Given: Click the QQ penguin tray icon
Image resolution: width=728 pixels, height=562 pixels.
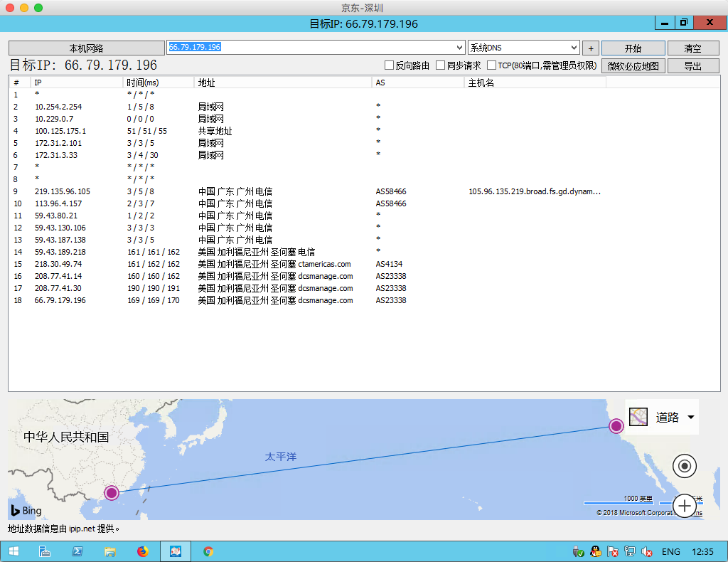Looking at the screenshot, I should (x=596, y=551).
